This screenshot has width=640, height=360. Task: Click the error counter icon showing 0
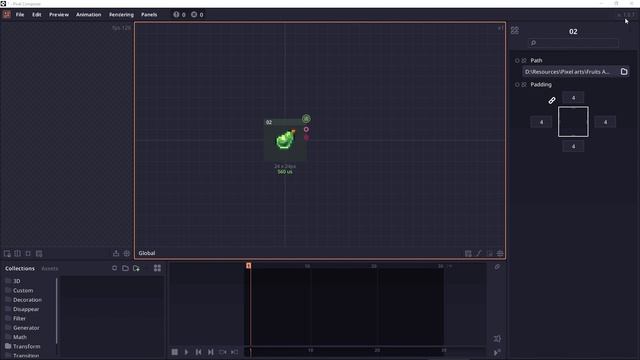[194, 15]
